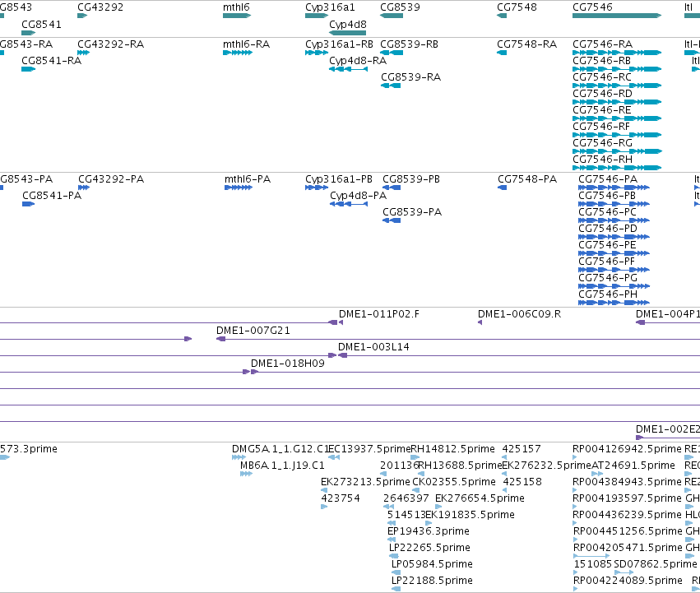The image size is (700, 593).
Task: Select the CG43292 gene feature label
Action: [100, 7]
